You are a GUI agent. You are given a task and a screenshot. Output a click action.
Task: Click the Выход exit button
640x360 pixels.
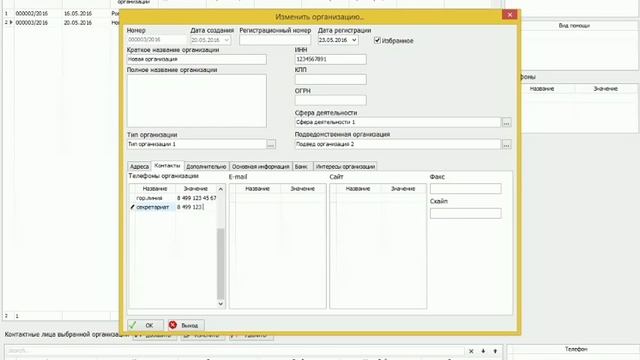point(186,325)
